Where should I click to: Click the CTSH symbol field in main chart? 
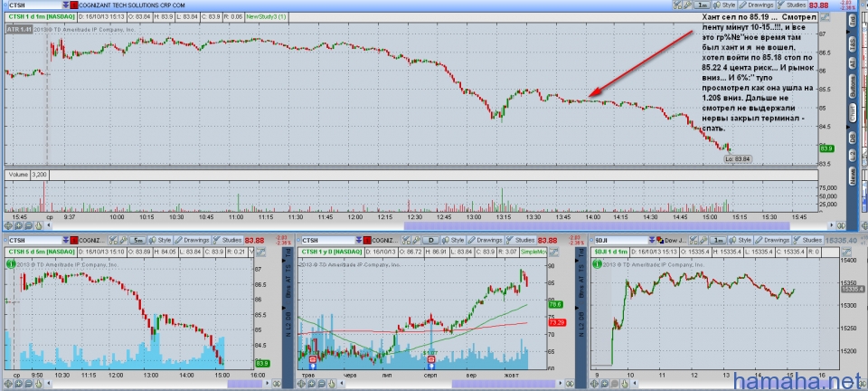point(35,5)
